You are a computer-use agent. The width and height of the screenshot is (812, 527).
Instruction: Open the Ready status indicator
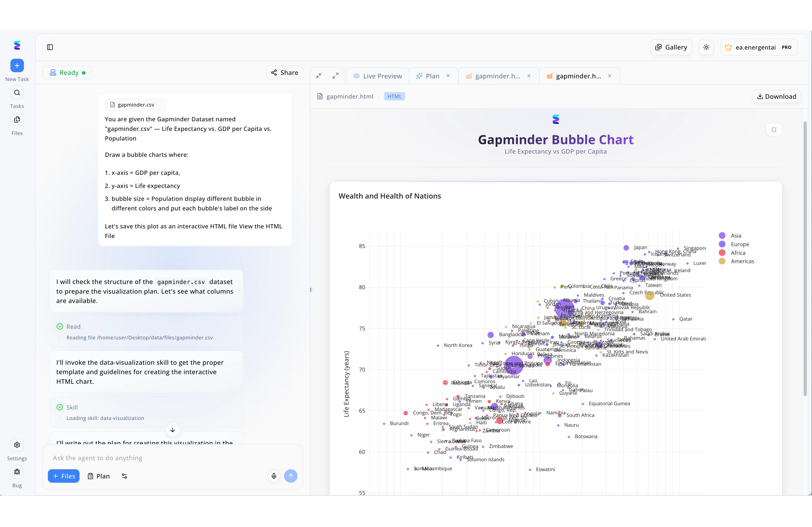click(x=68, y=72)
